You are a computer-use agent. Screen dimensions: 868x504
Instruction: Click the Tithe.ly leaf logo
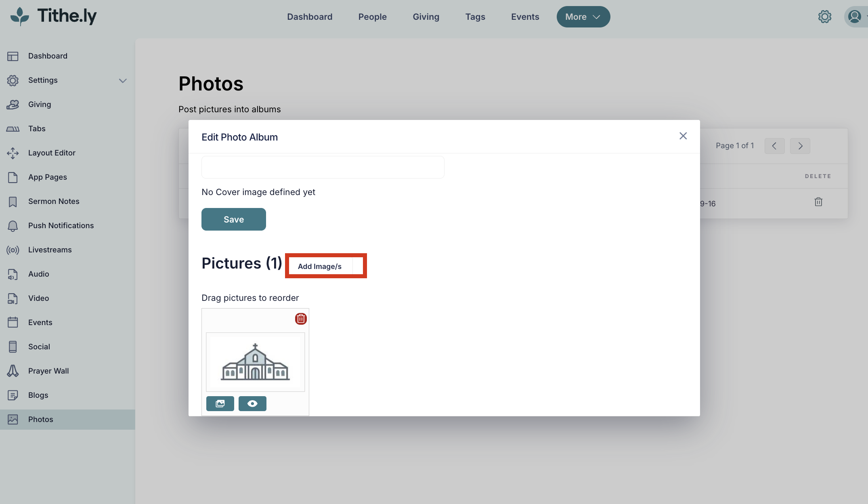tap(19, 17)
